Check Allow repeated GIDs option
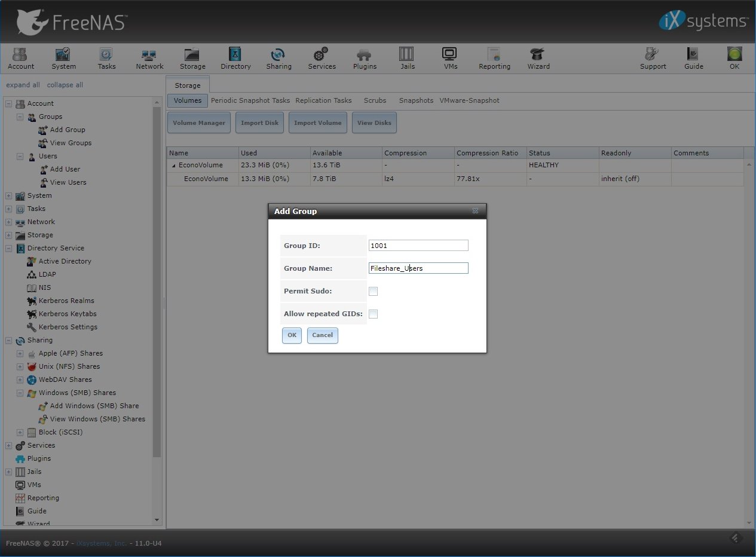Screen dimensions: 756x557 pyautogui.click(x=374, y=314)
